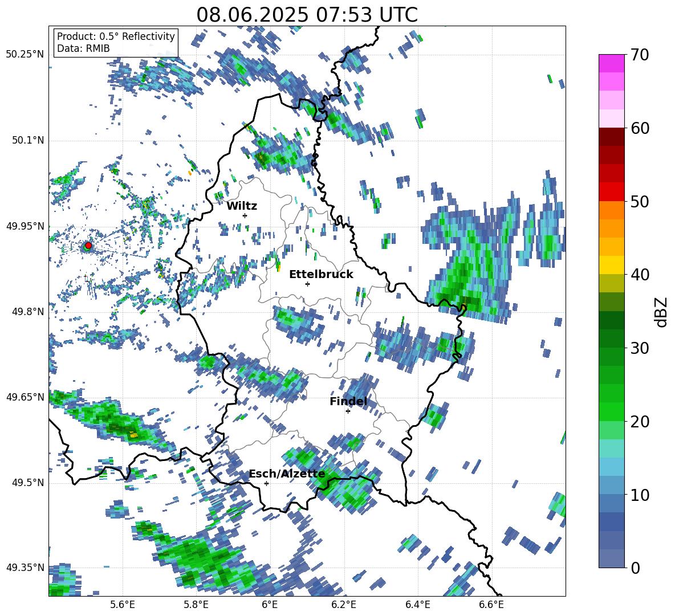
Task: Click the 49.5°N latitude label
Action: pos(27,483)
